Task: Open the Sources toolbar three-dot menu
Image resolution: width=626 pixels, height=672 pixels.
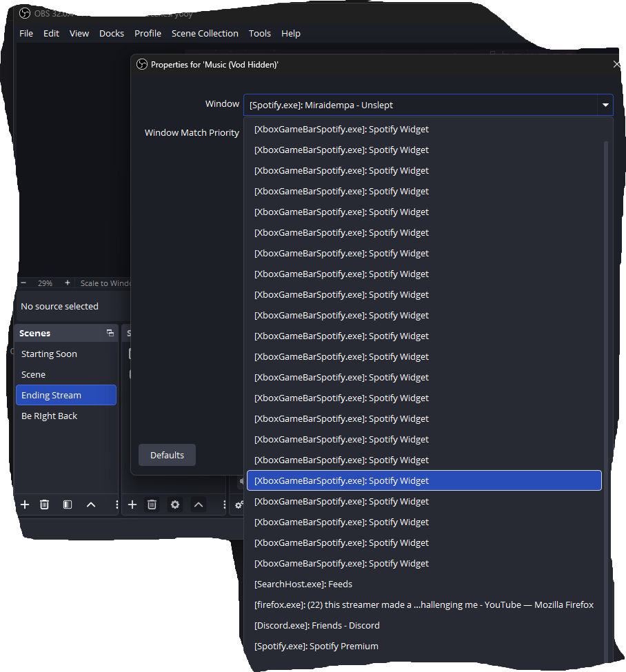Action: click(224, 505)
